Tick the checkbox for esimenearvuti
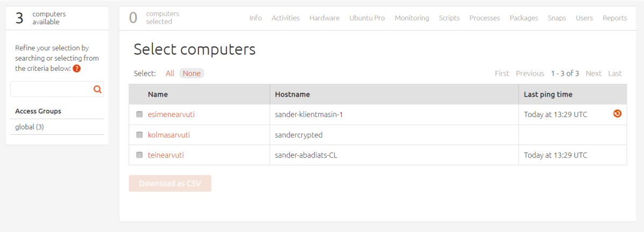 139,114
